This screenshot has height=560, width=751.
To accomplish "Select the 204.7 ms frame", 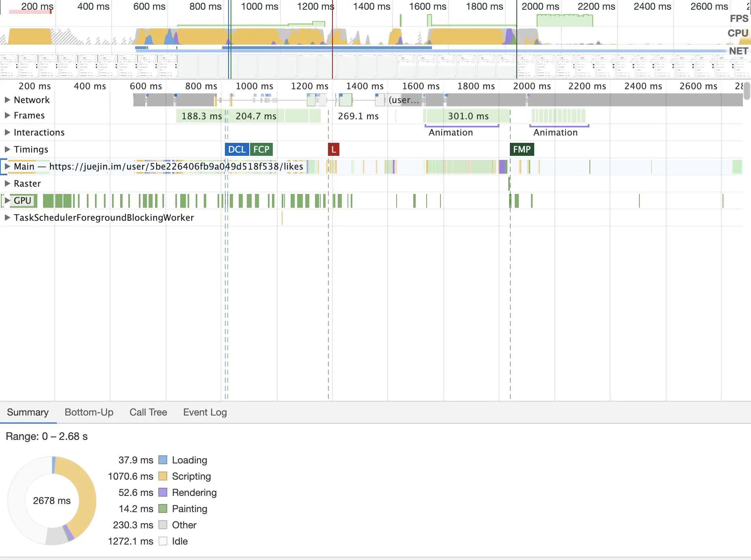I will click(x=256, y=116).
